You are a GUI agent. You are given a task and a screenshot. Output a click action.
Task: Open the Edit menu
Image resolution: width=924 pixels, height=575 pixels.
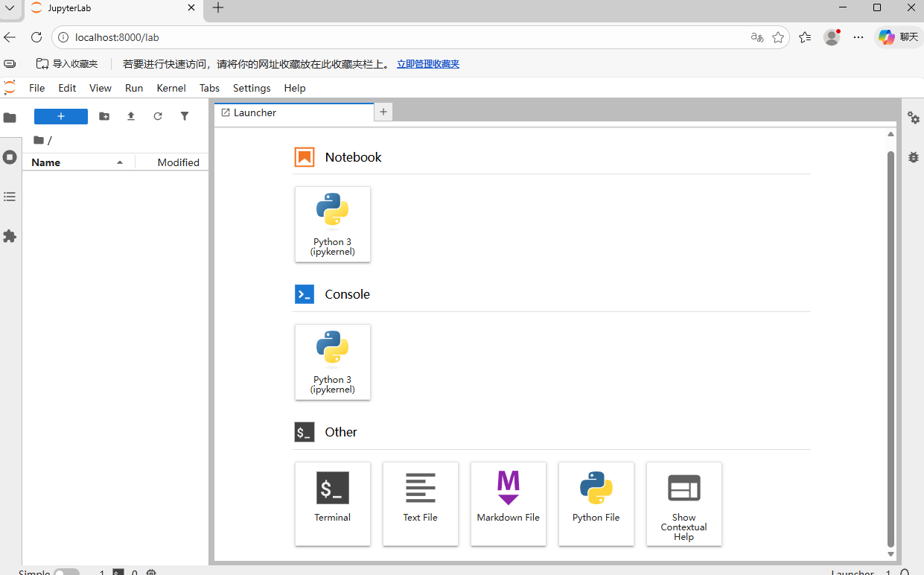(67, 88)
